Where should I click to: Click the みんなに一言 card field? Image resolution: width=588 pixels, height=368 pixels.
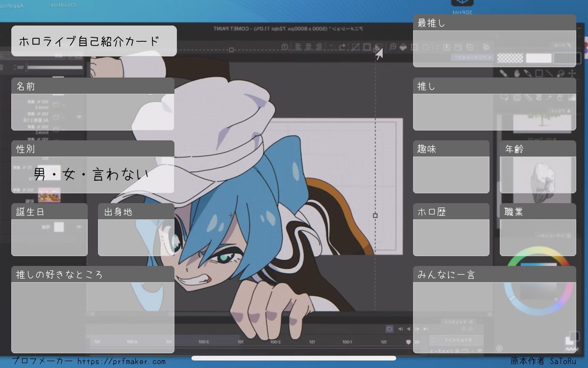click(x=494, y=310)
